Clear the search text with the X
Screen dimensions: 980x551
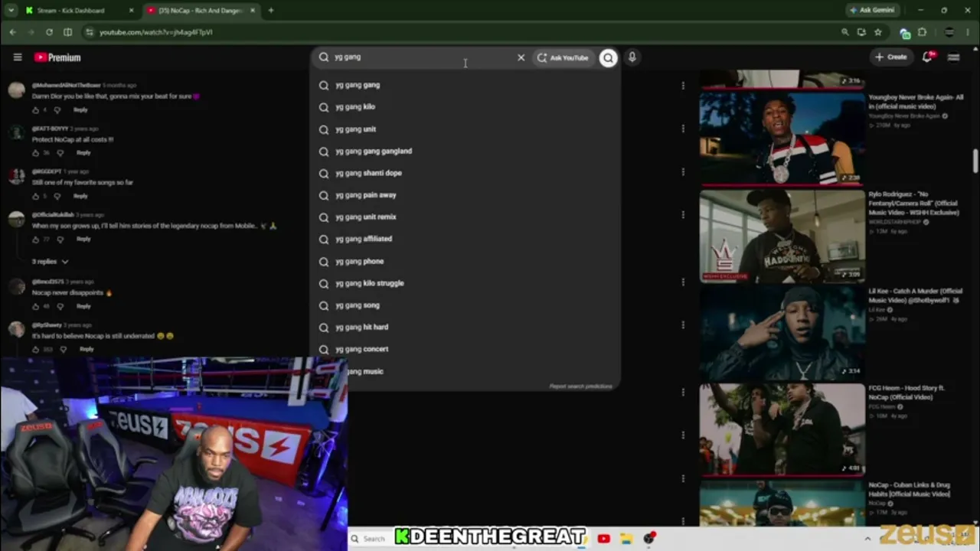521,57
